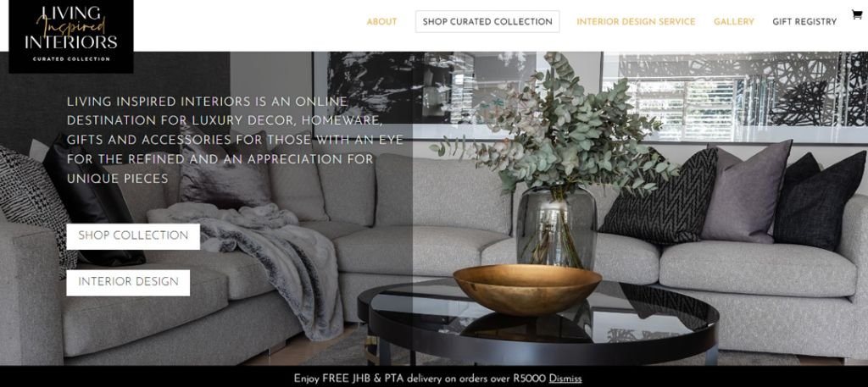This screenshot has height=387, width=868.
Task: Click the round black glass coffee table
Action: pyautogui.click(x=538, y=323)
